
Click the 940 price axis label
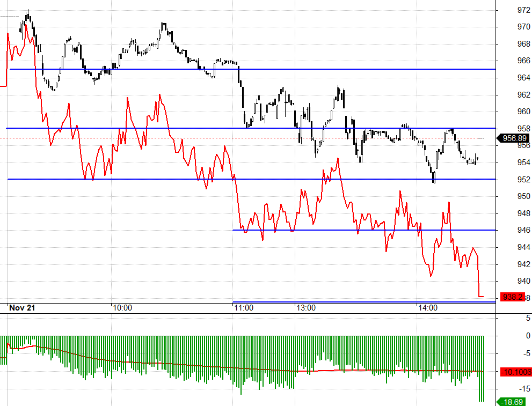(x=523, y=281)
